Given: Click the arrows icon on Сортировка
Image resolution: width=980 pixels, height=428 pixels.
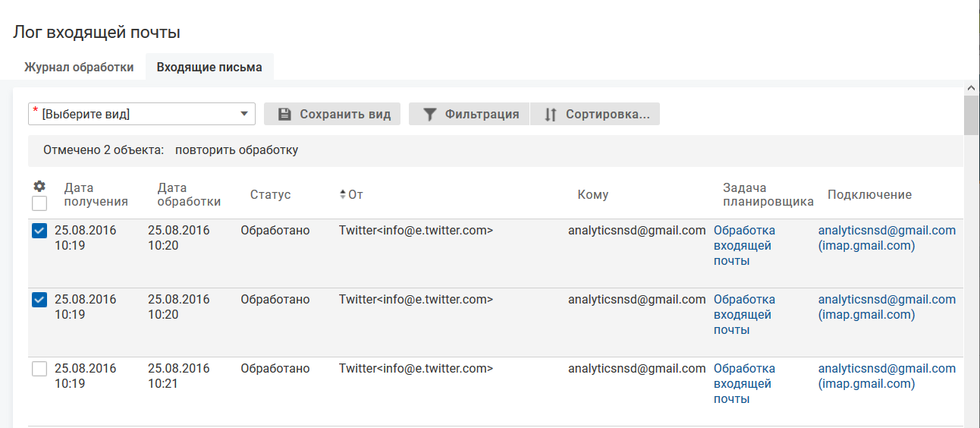Looking at the screenshot, I should (551, 115).
